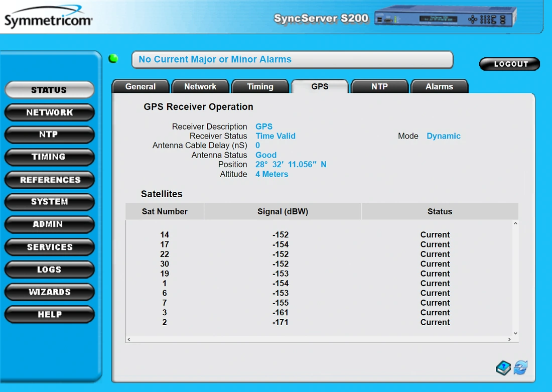Switch to the General tab
The image size is (552, 392).
pyautogui.click(x=141, y=86)
